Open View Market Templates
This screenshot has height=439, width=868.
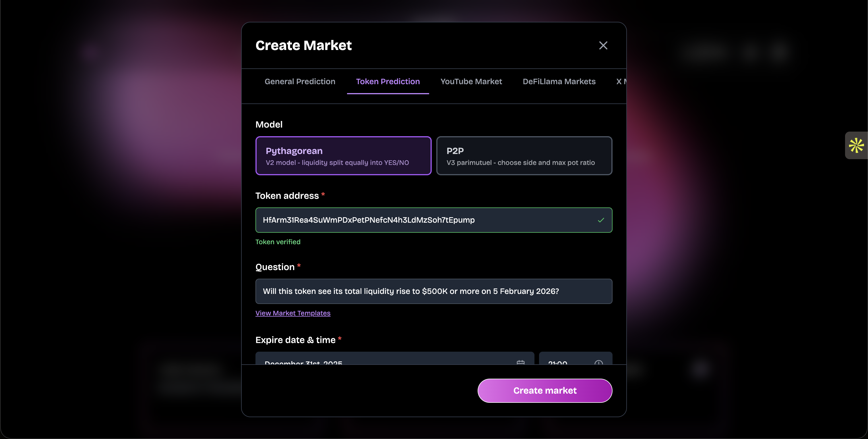pyautogui.click(x=292, y=313)
